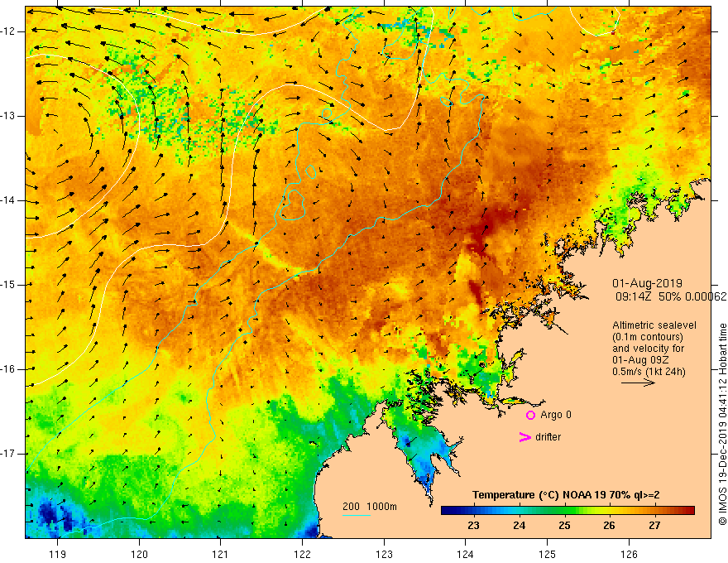
Task: Click the longitude axis label 125
Action: point(548,554)
